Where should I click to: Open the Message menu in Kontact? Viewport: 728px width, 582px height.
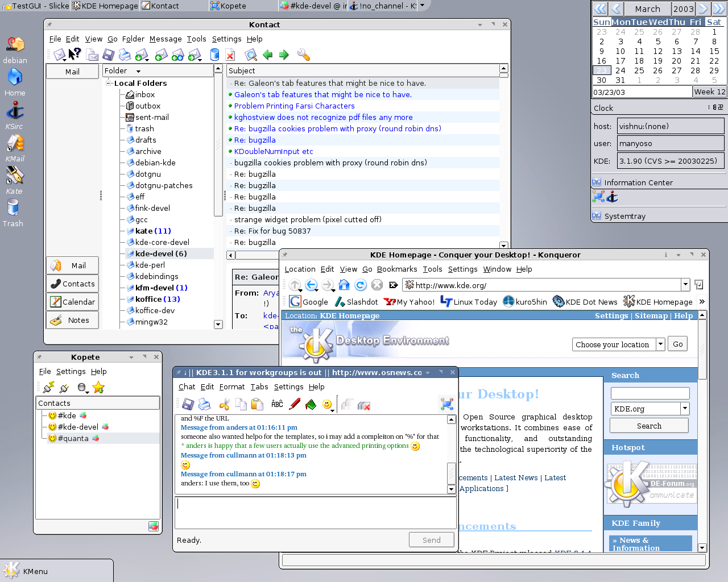coord(166,39)
